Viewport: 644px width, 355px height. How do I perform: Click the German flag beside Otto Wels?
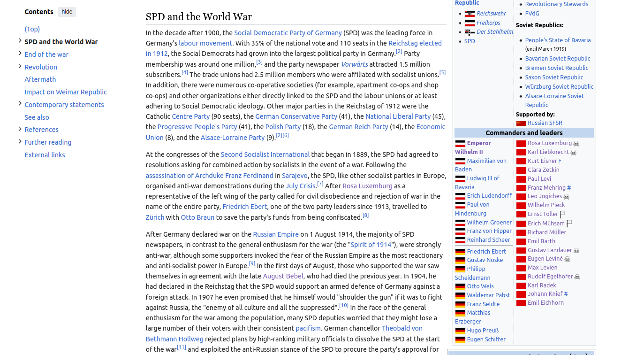(460, 287)
